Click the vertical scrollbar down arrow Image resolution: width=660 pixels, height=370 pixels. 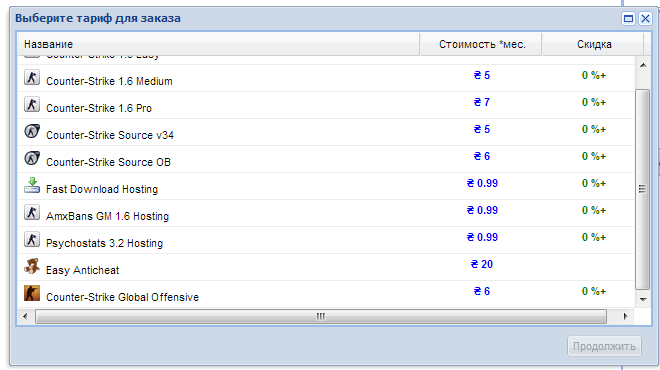pyautogui.click(x=643, y=299)
